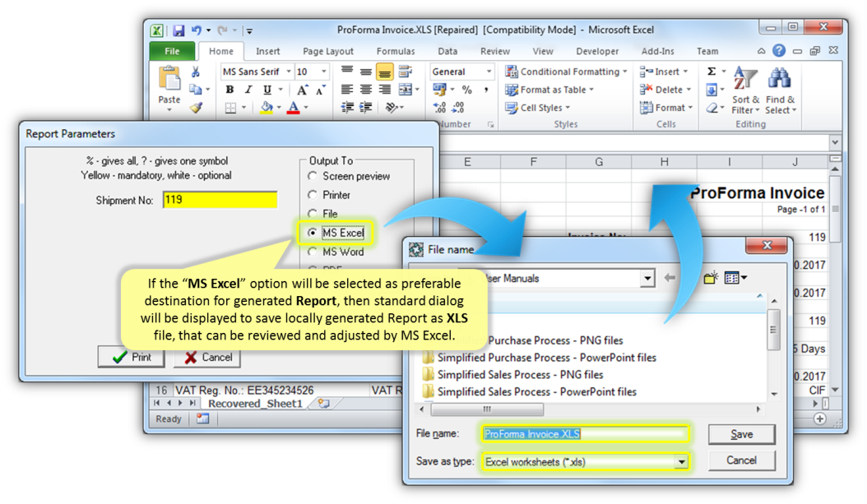Align cell text to the left

(346, 90)
